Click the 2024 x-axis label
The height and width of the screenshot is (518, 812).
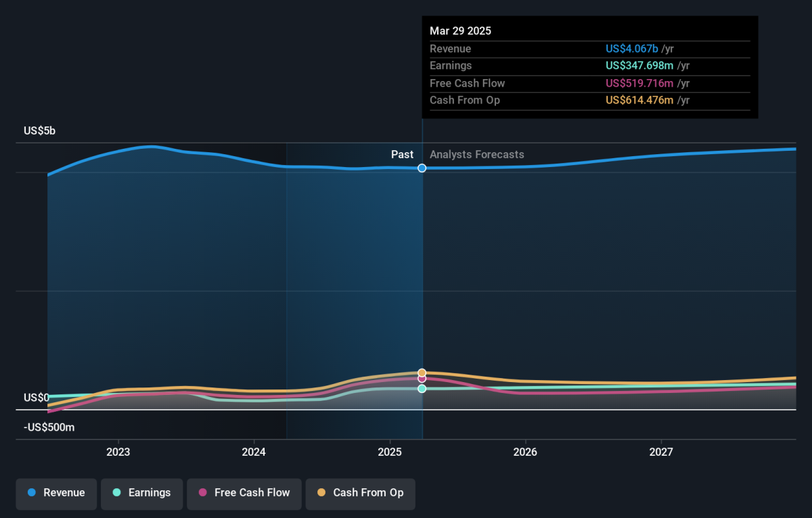[254, 452]
